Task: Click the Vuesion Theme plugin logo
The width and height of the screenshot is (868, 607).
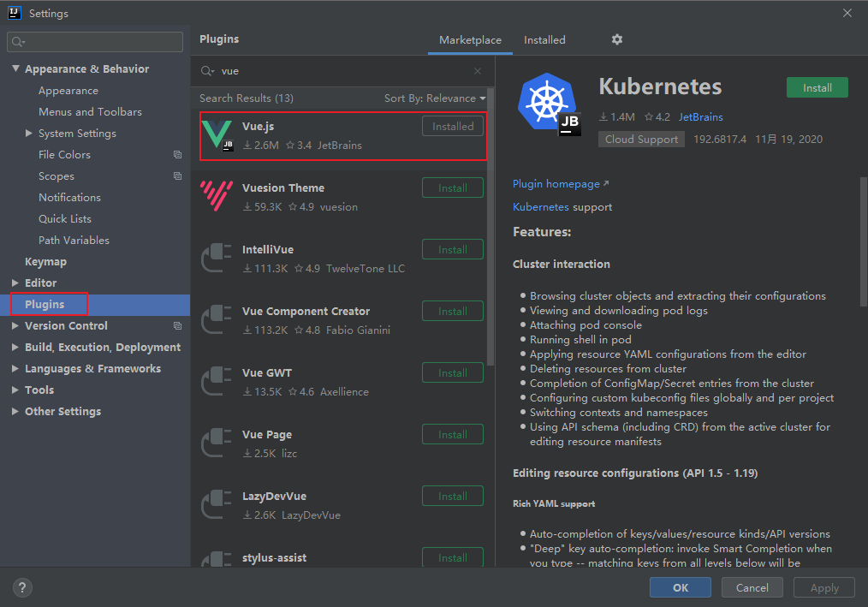Action: 217,197
